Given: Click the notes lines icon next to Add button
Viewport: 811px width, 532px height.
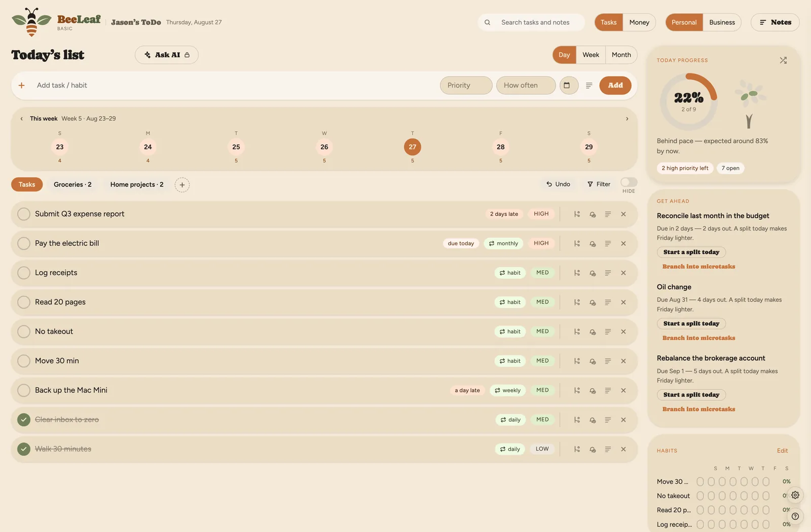Looking at the screenshot, I should click(589, 86).
